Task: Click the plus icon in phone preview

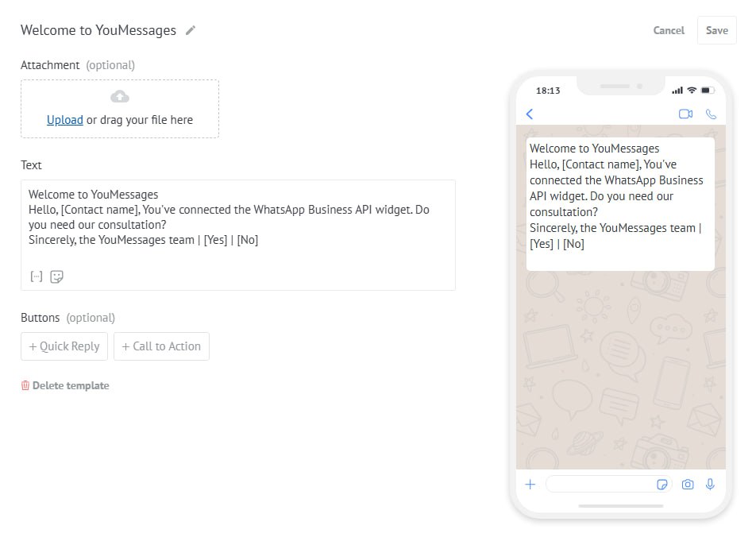Action: pos(530,484)
